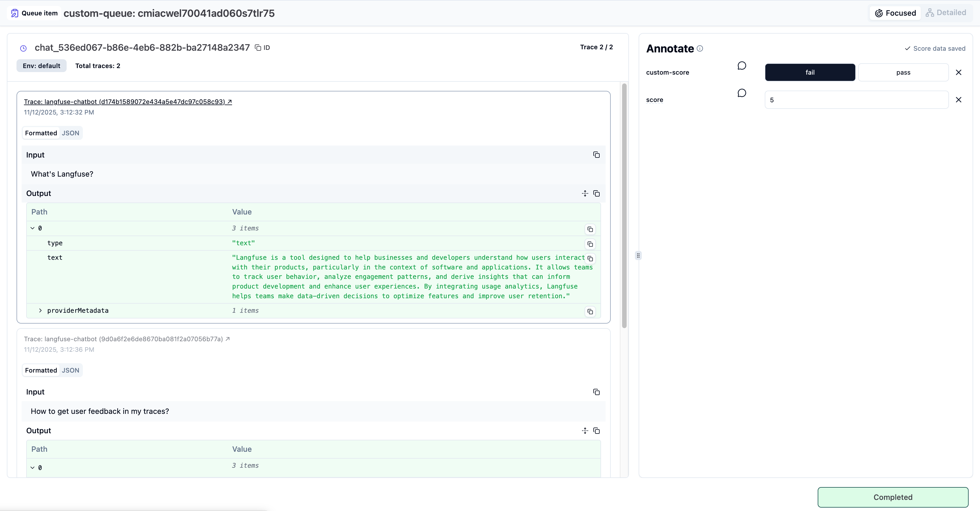Add comment to score annotation

pos(741,93)
